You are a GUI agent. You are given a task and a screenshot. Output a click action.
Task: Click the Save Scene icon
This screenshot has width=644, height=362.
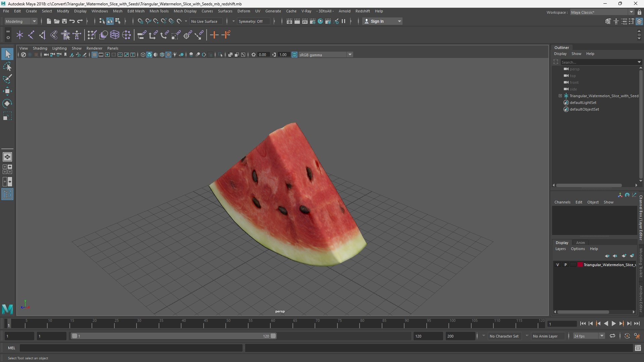[x=64, y=21]
